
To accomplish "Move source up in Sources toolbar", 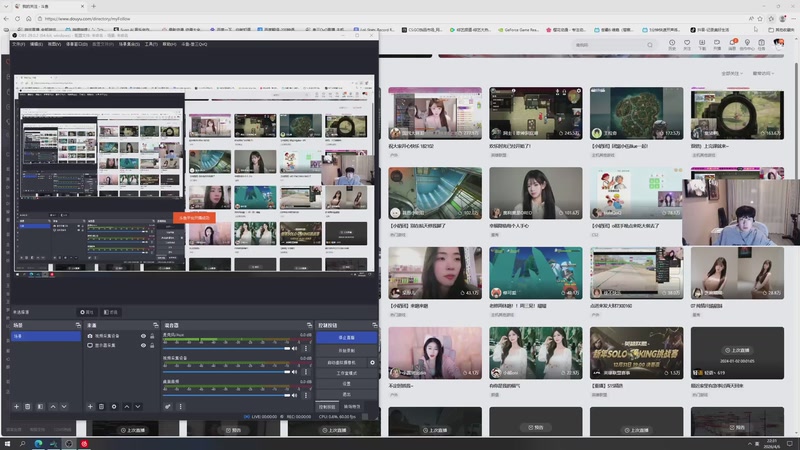I will [x=127, y=407].
